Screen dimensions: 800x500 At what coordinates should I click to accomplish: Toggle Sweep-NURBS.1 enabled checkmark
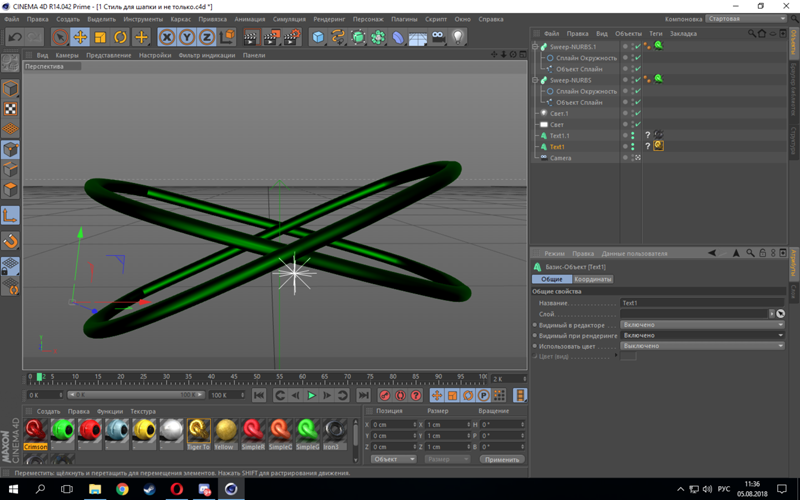(x=637, y=47)
